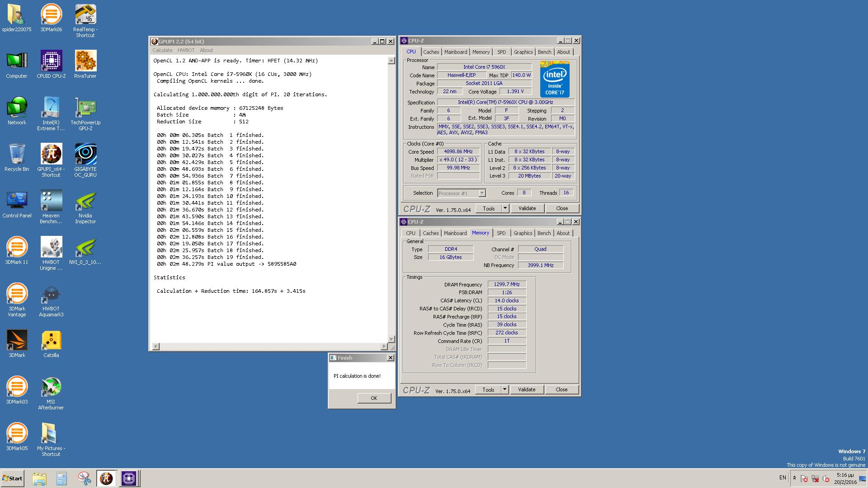The height and width of the screenshot is (488, 868).
Task: Switch to Memory tab in top CPU-Z
Action: [481, 52]
